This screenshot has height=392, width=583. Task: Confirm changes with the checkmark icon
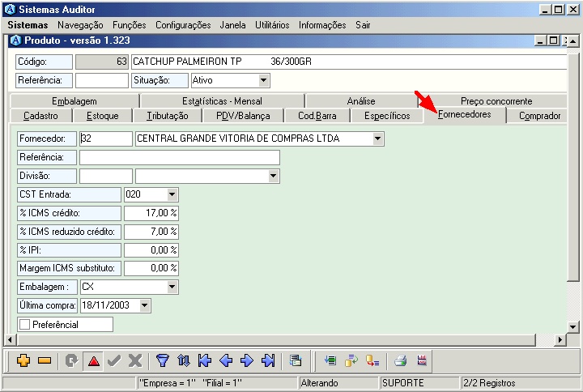[x=114, y=360]
